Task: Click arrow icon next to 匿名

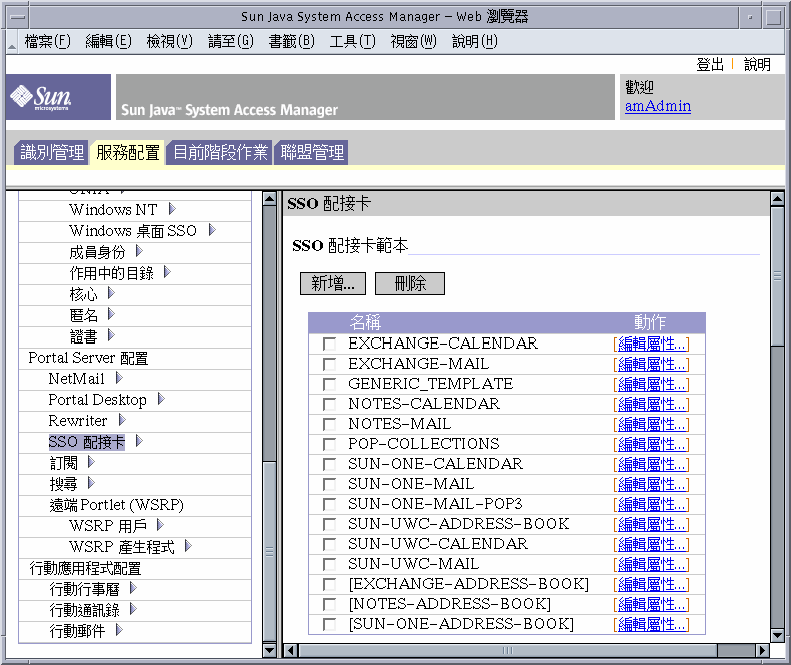Action: click(111, 314)
